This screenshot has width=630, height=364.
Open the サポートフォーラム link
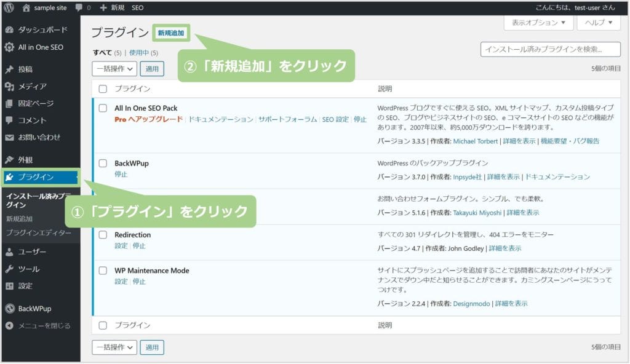coord(288,119)
